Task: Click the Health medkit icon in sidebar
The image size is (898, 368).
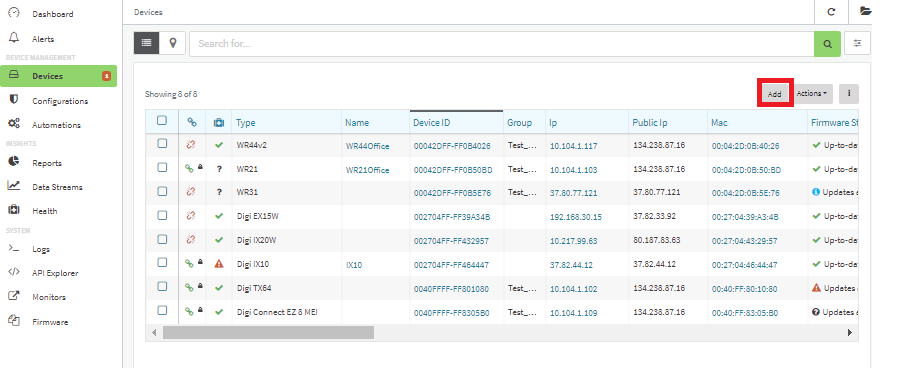Action: point(14,210)
